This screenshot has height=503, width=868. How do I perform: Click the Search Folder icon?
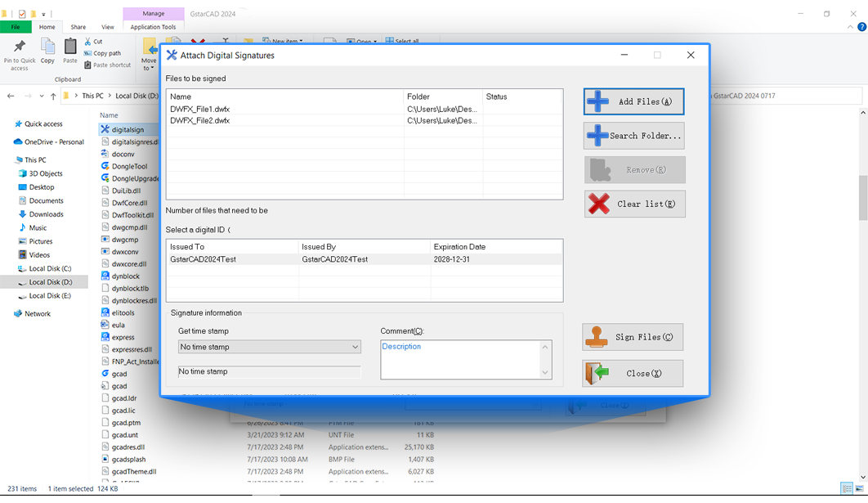[x=599, y=136]
